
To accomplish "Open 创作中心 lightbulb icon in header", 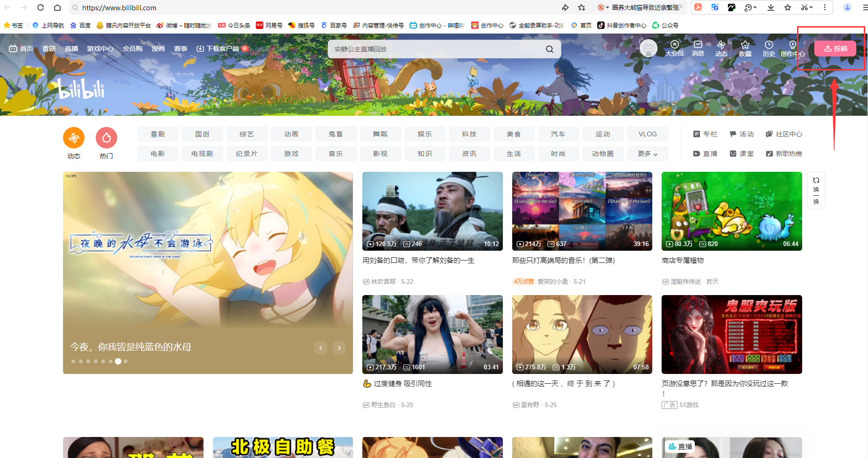I will (792, 48).
